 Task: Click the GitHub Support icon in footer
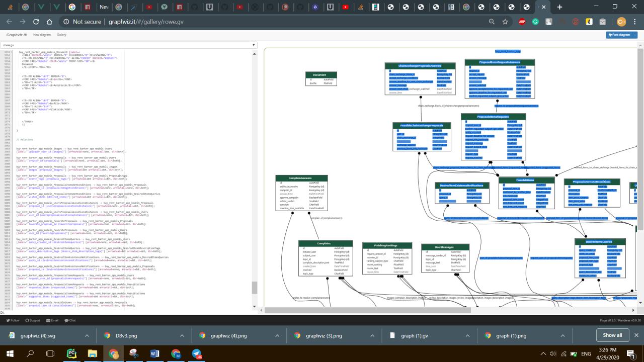tap(27, 320)
